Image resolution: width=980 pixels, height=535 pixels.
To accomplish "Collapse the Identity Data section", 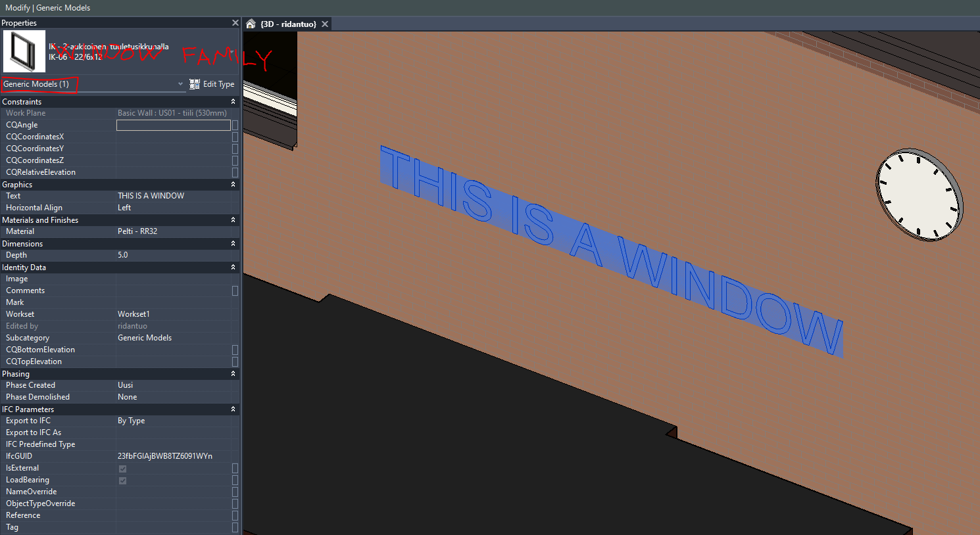I will (x=233, y=267).
